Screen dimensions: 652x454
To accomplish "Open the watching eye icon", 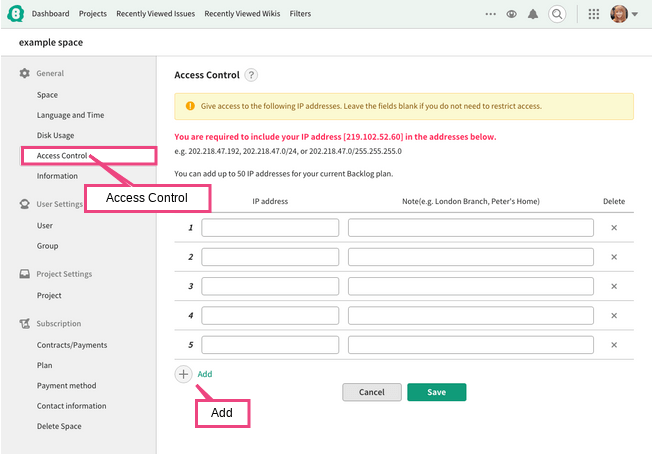I will click(511, 14).
